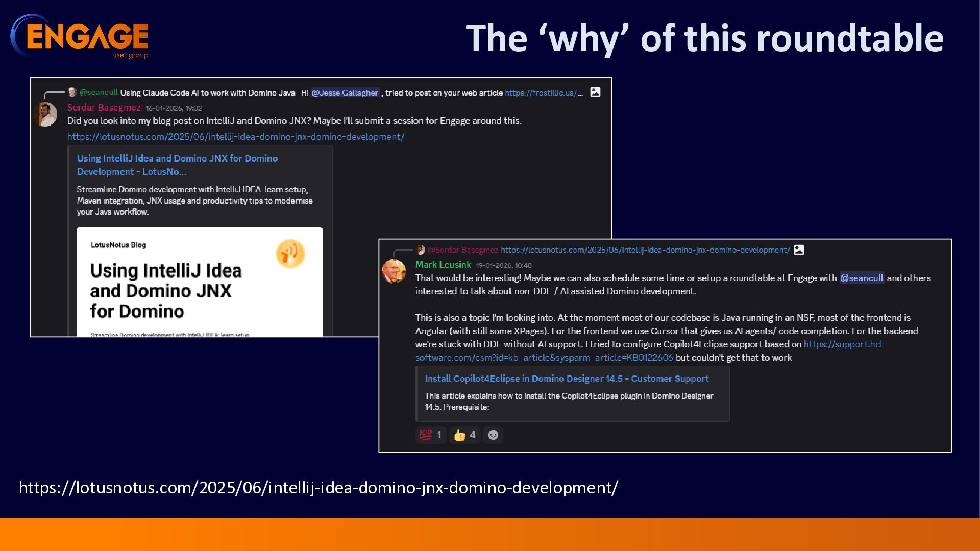Screen dimensions: 980x551
Task: Open the LotusNotus Blog preview image
Action: click(200, 282)
